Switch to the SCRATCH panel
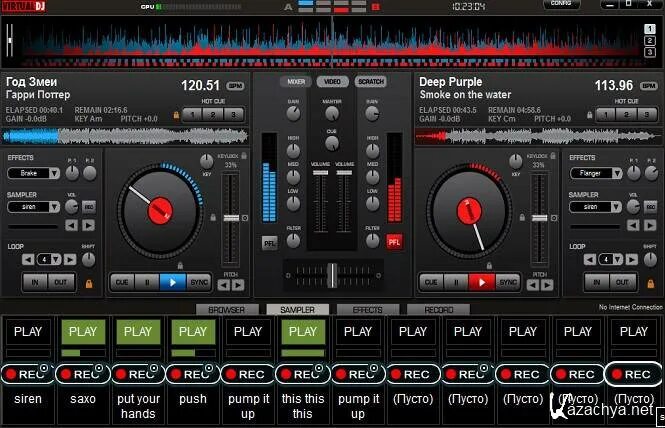Image resolution: width=665 pixels, height=428 pixels. 371,81
